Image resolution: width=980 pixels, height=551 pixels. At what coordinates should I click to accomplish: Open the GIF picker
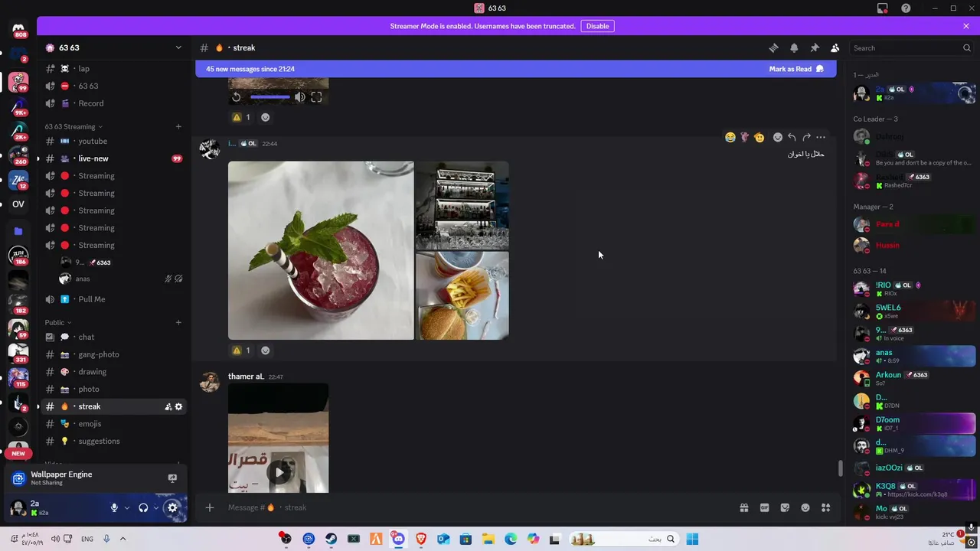point(764,507)
